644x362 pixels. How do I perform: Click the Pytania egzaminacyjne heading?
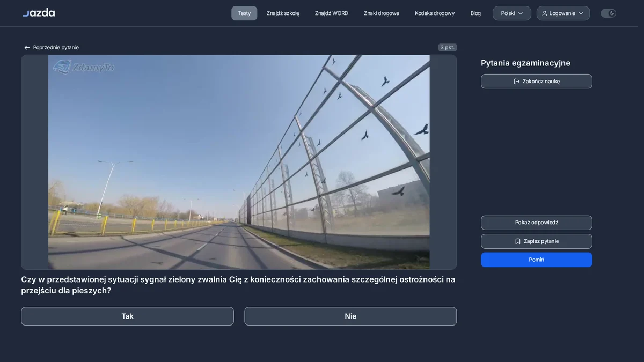(x=525, y=63)
